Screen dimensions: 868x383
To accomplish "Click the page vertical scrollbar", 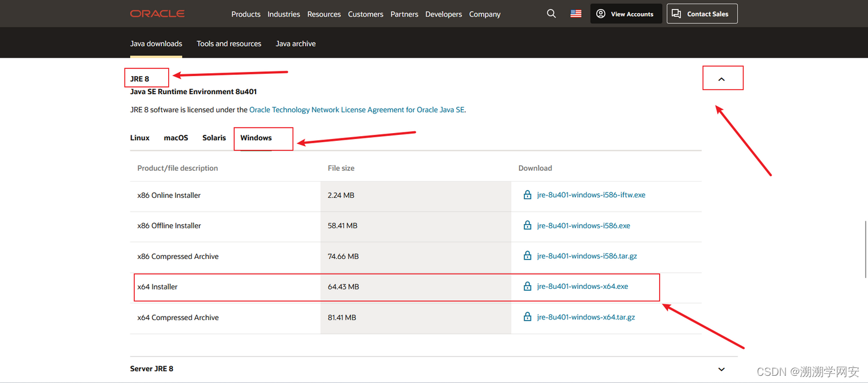I will coord(866,249).
